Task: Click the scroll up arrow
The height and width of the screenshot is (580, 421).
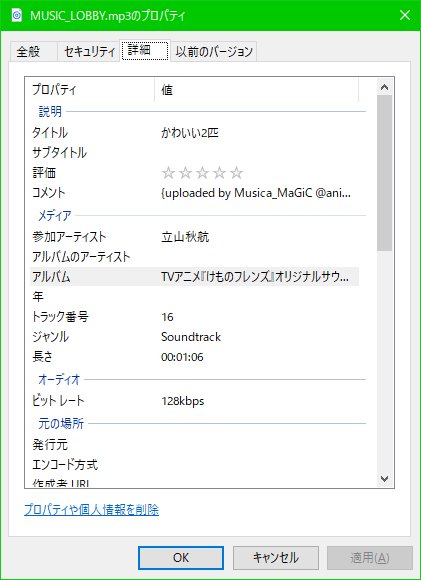Action: pos(384,88)
